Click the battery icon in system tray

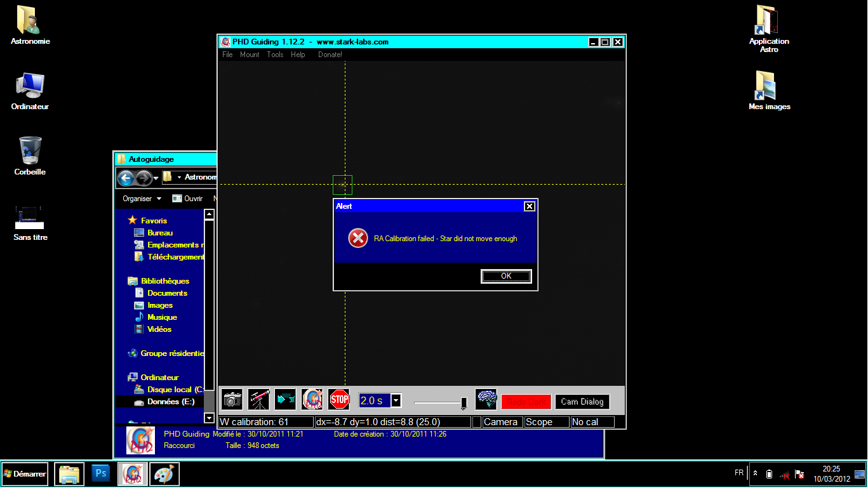tap(770, 474)
